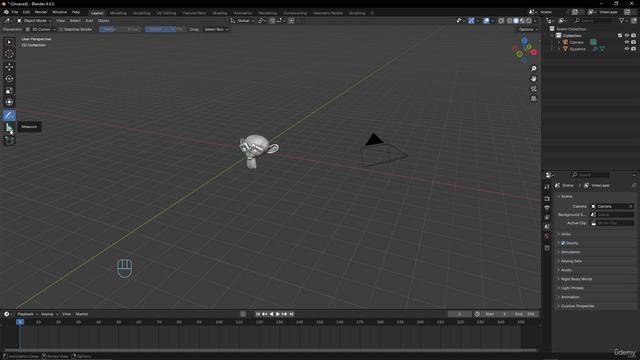Select the Annotate pencil tool
This screenshot has height=360, width=640.
pos(9,116)
